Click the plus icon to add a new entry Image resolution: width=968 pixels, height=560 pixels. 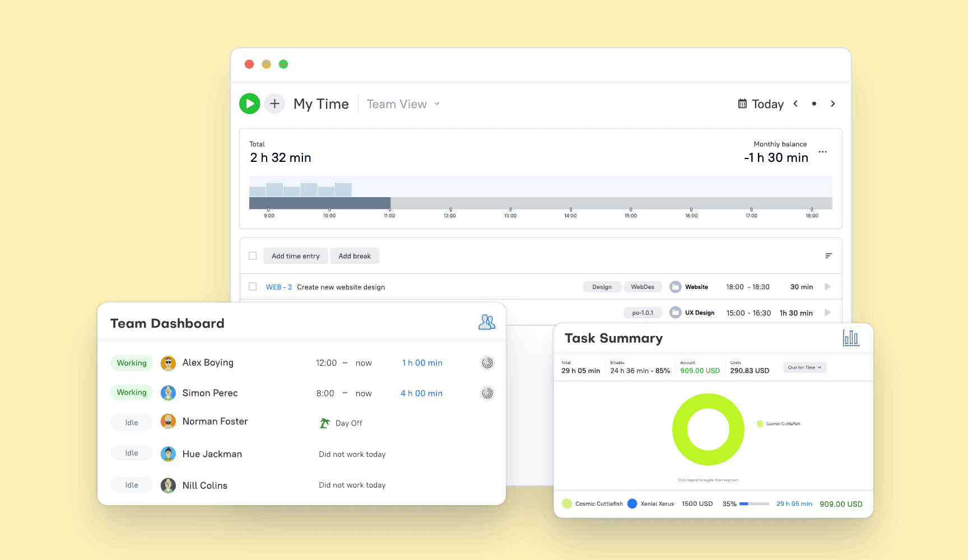click(274, 104)
